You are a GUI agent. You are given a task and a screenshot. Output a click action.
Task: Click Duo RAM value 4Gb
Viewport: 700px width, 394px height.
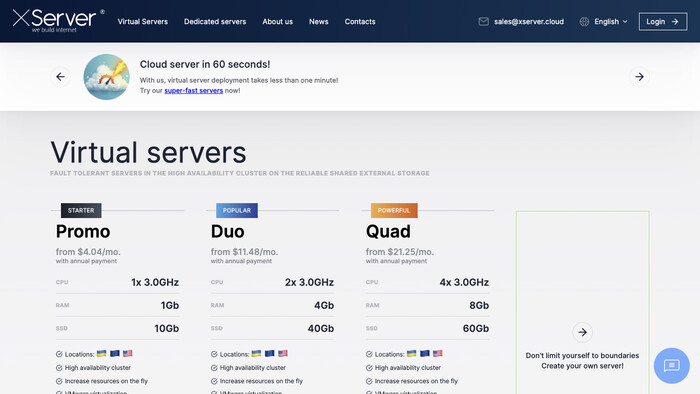tap(324, 306)
